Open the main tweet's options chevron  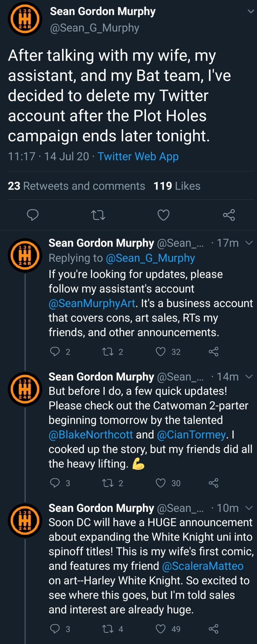point(251,11)
